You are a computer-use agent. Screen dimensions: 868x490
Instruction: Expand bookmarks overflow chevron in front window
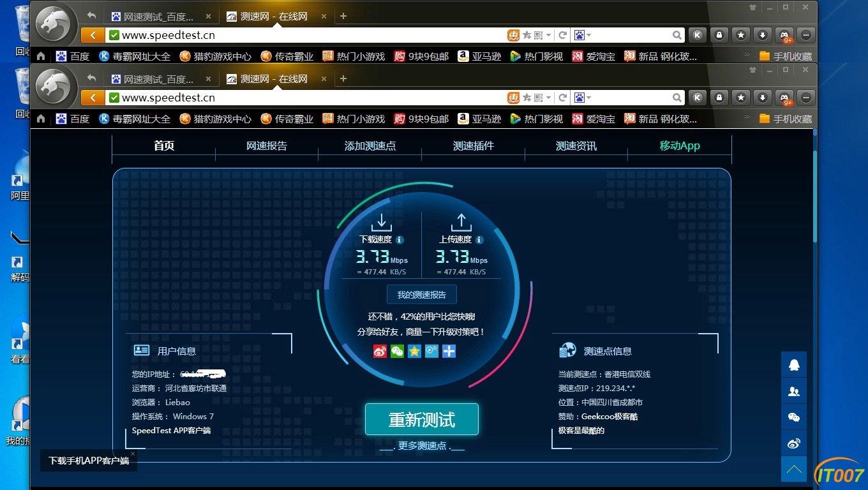click(x=747, y=117)
